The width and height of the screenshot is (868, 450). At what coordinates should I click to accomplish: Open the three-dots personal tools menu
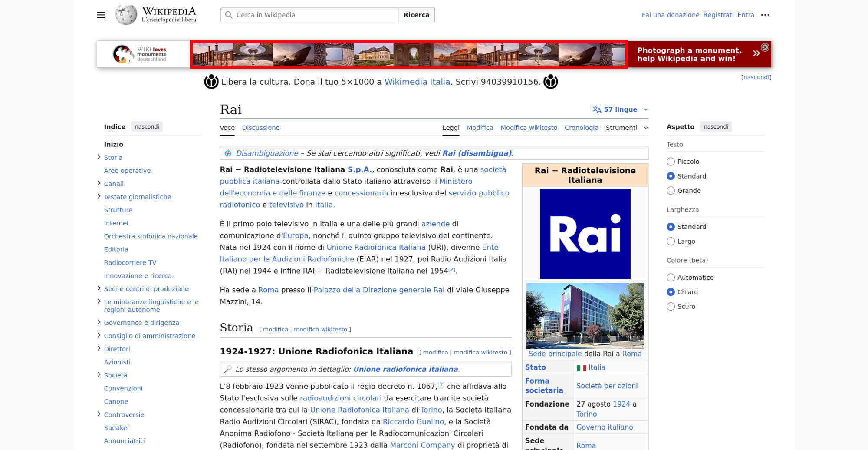765,15
